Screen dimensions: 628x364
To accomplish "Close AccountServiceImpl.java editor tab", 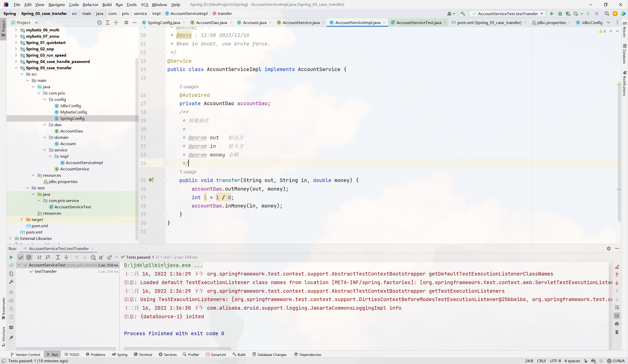I will point(384,22).
